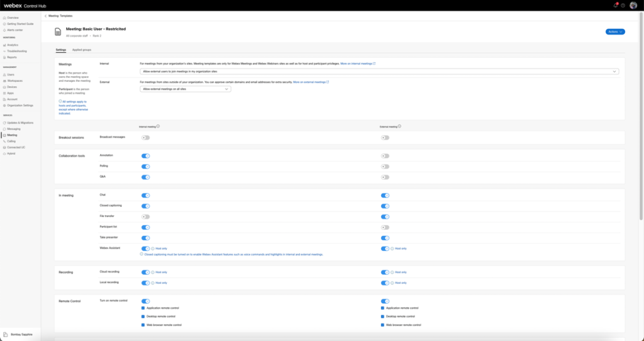Click the Calling phone icon in sidebar

coord(4,142)
